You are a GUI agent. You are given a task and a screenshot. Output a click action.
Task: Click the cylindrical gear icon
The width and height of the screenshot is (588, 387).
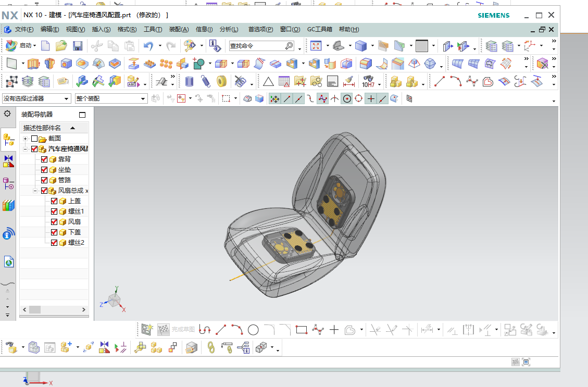tap(222, 81)
